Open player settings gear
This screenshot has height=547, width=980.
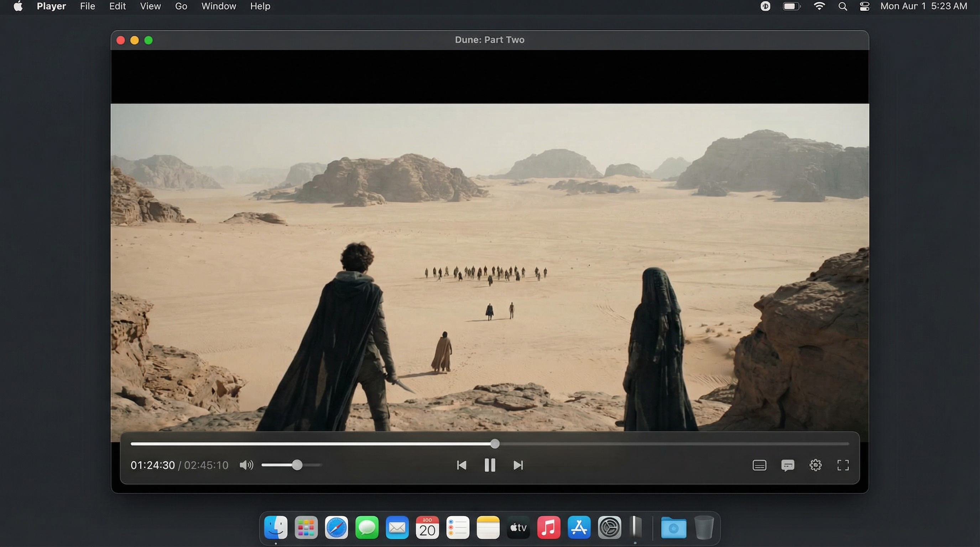coord(815,465)
